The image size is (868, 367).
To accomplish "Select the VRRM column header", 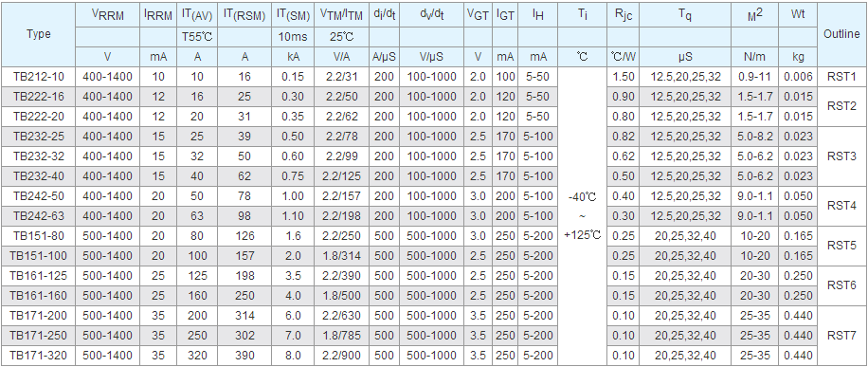I will (107, 15).
